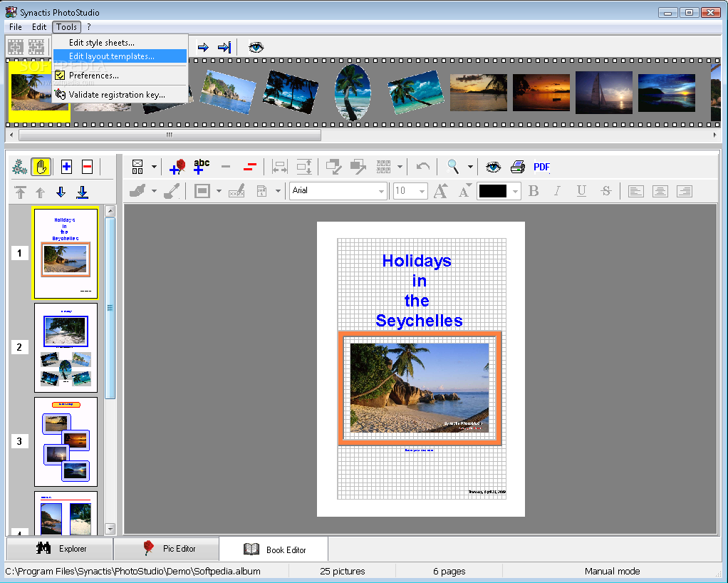Click the filmstrip next-arrow icon
This screenshot has width=728, height=583.
(203, 47)
